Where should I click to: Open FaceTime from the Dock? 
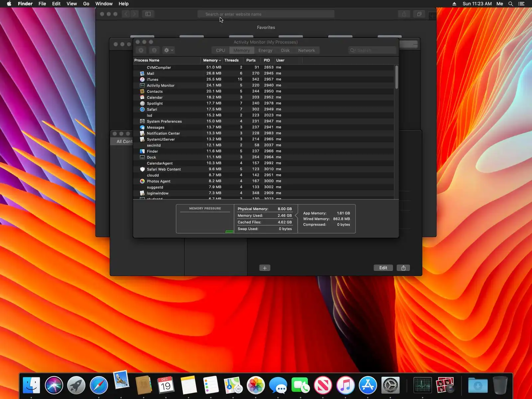point(301,385)
